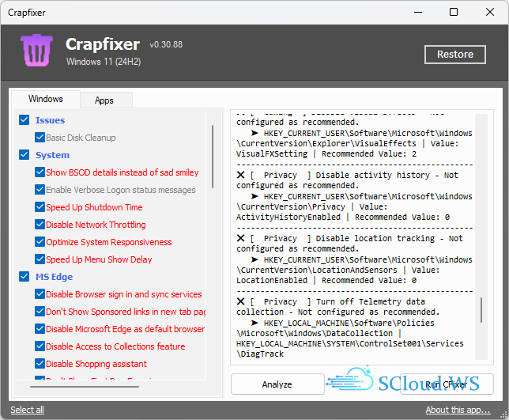
Task: Click the version label v0.30.88
Action: (166, 44)
